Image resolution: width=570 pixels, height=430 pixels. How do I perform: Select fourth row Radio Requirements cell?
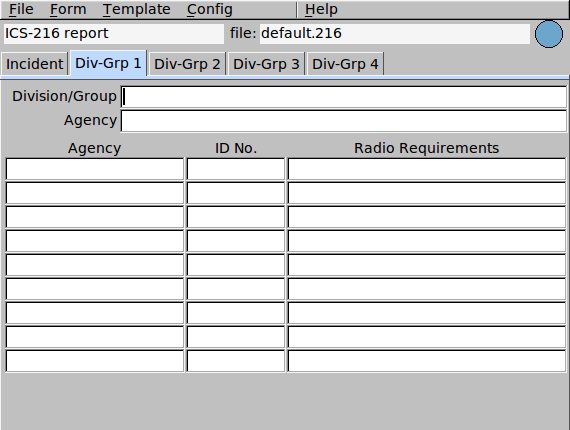coord(427,241)
